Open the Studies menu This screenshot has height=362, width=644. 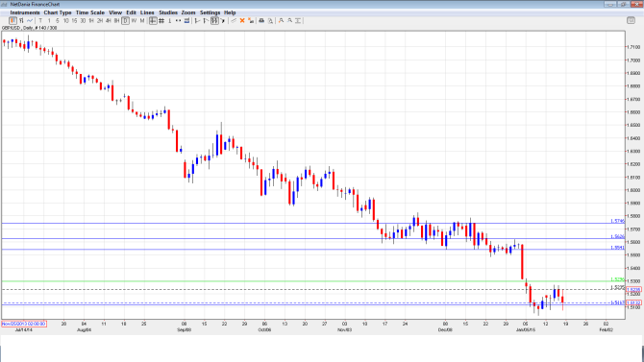(168, 12)
